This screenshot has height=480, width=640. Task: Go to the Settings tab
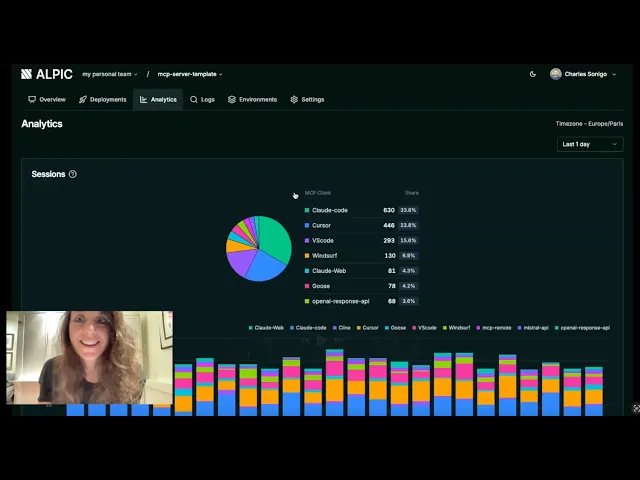tap(307, 100)
